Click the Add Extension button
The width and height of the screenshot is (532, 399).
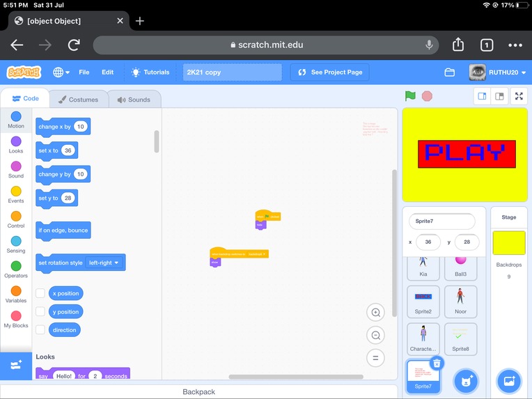click(16, 366)
